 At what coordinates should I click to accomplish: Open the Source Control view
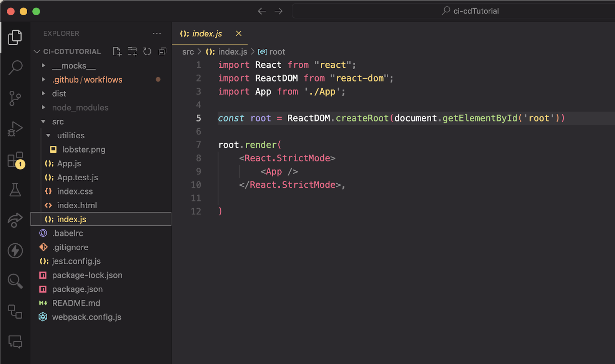(x=15, y=98)
